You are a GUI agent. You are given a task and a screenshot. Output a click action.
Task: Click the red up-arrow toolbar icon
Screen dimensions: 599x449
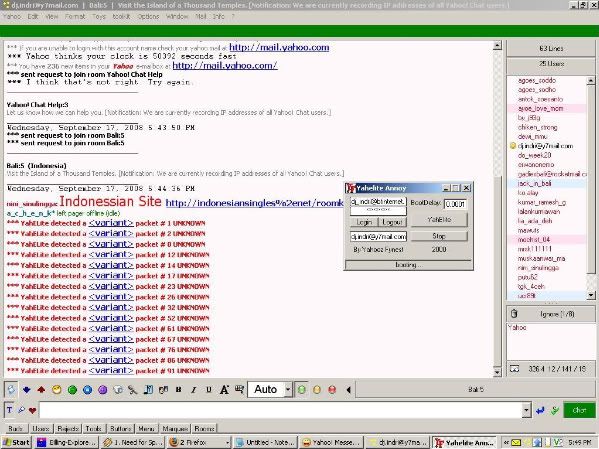41,390
